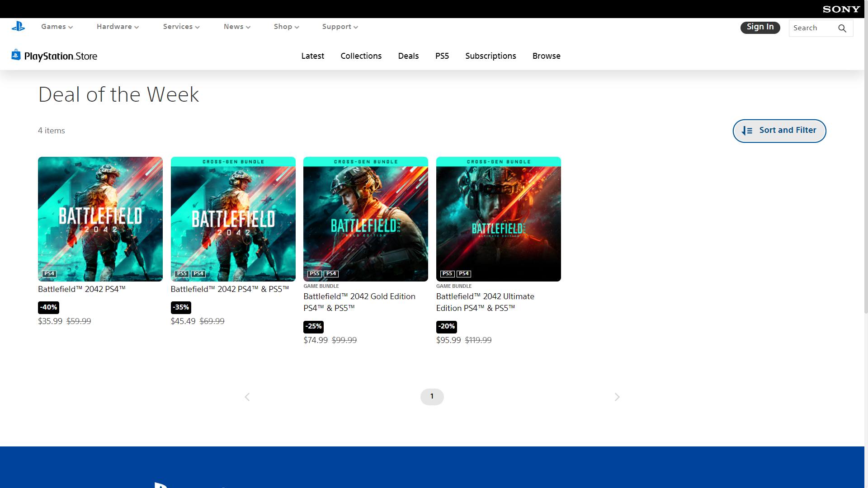Expand the Services dropdown menu
The height and width of the screenshot is (488, 868).
tap(181, 27)
